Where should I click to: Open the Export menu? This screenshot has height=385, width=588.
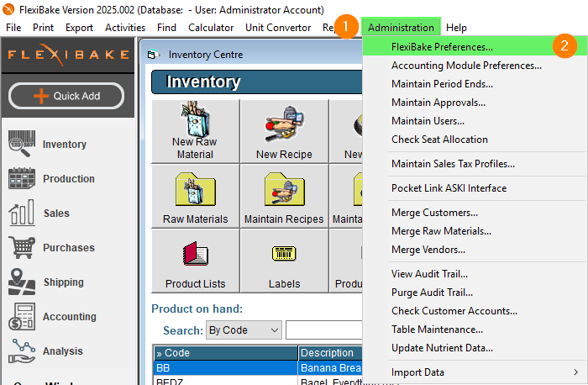pyautogui.click(x=79, y=28)
